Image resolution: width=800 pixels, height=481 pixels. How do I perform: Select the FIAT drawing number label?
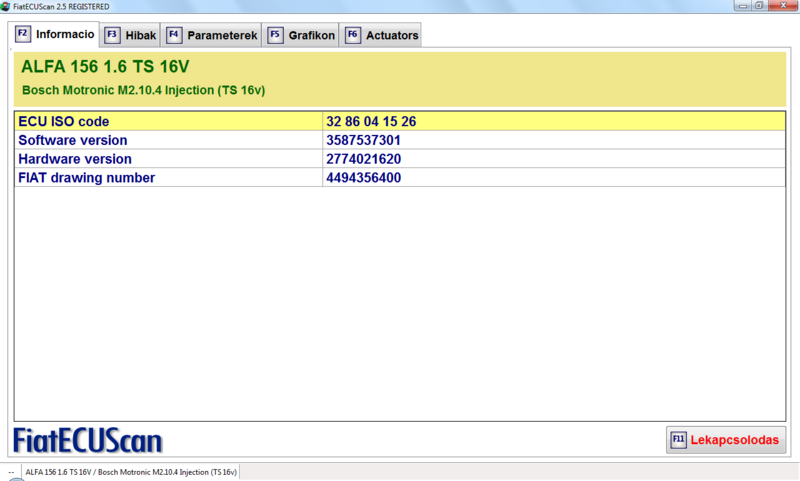(86, 178)
